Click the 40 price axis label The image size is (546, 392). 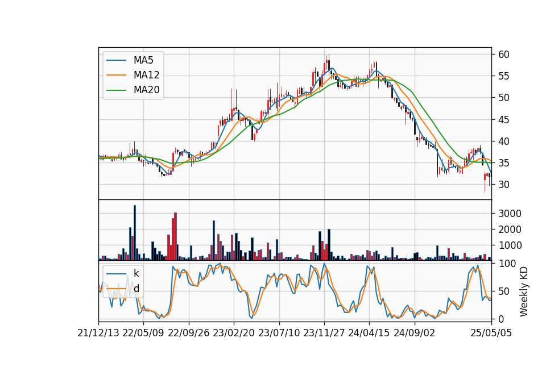tap(504, 141)
